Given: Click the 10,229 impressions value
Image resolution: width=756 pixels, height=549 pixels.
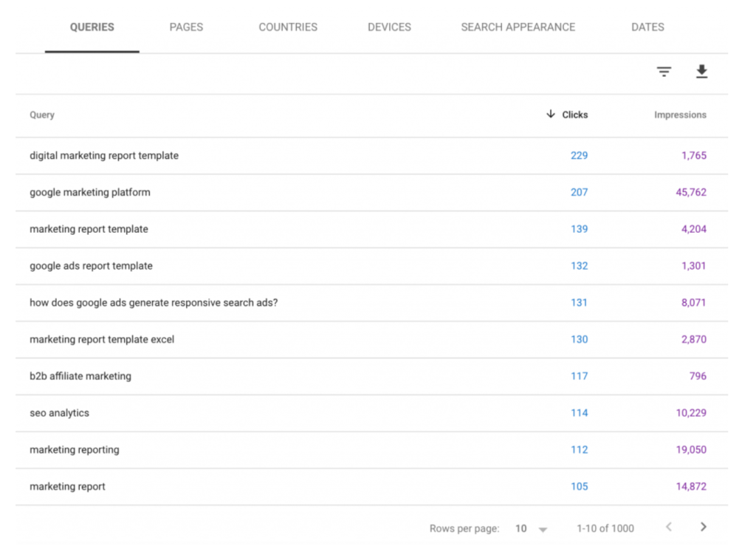Looking at the screenshot, I should point(691,413).
